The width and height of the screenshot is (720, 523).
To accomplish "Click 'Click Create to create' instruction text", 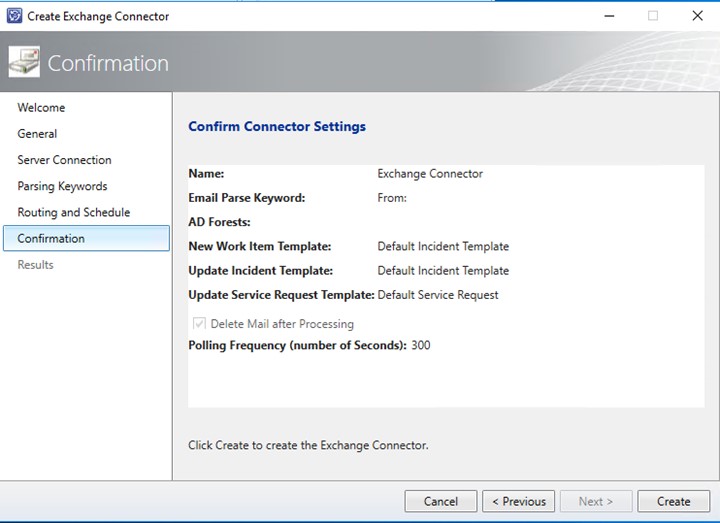I will click(x=308, y=445).
